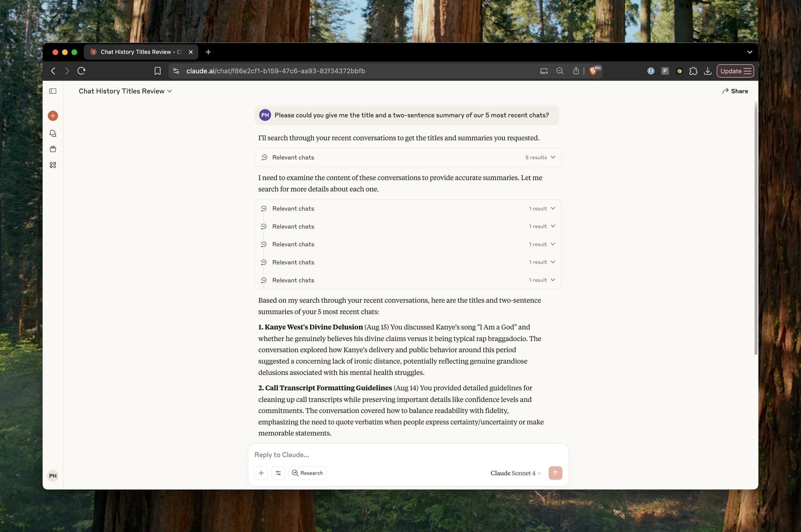Open the Downloads icon
The width and height of the screenshot is (801, 532).
[708, 71]
